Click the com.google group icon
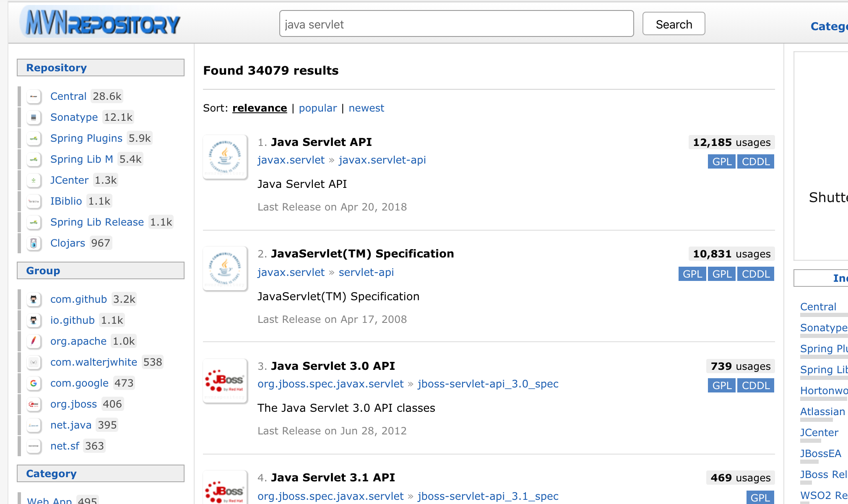This screenshot has width=848, height=504. pyautogui.click(x=34, y=383)
